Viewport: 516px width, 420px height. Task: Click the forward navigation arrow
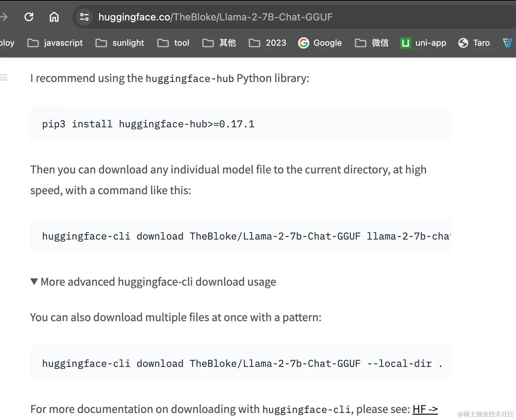click(4, 17)
